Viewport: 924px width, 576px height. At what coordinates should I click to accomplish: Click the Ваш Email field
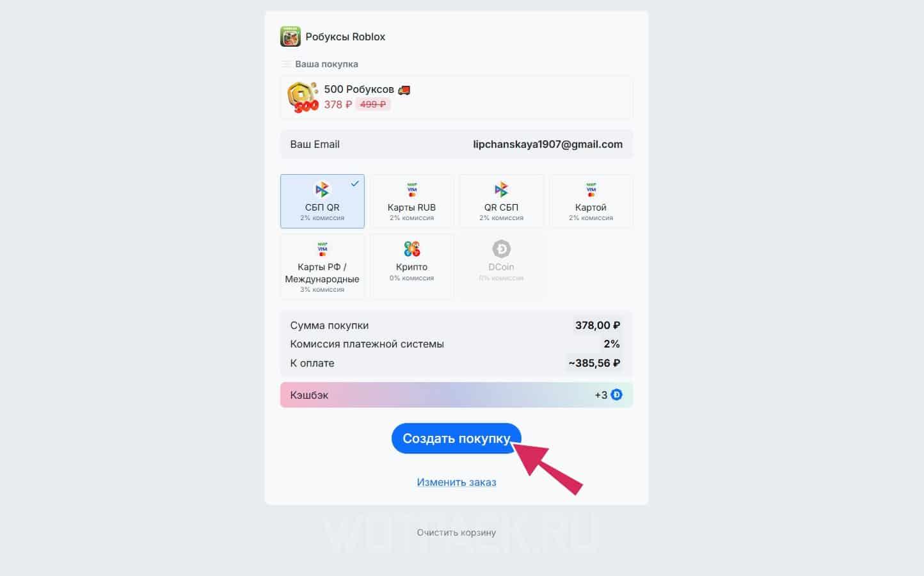pos(456,144)
